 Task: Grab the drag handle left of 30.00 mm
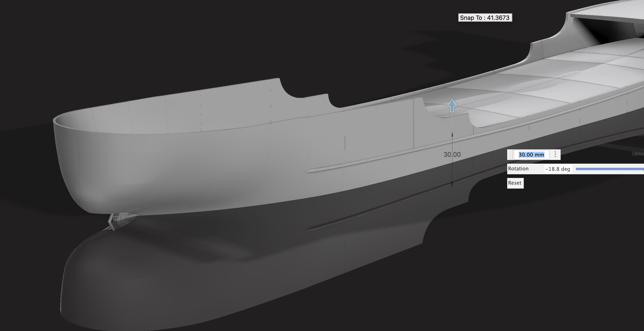(510, 155)
